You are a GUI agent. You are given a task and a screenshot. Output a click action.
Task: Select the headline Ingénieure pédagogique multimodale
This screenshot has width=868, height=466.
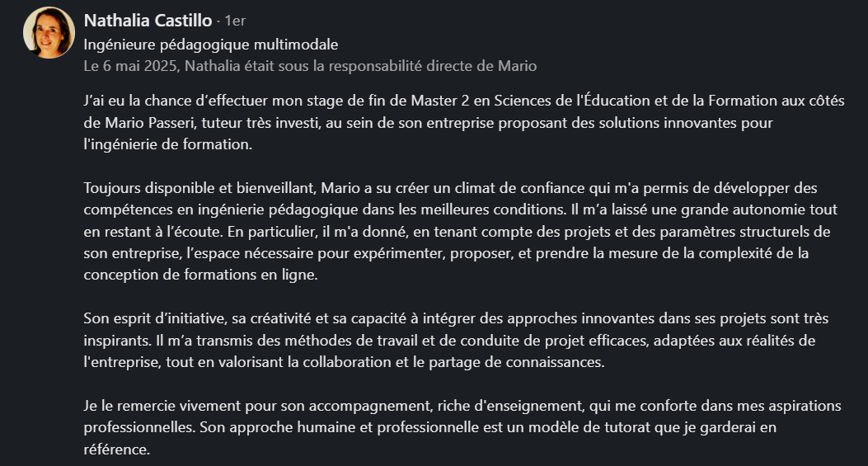point(211,45)
